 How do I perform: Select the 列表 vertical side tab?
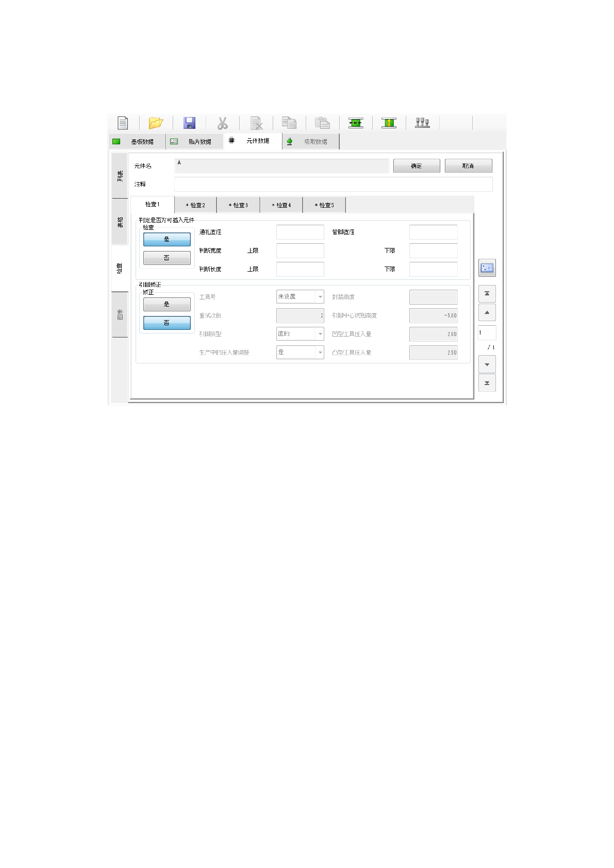120,176
